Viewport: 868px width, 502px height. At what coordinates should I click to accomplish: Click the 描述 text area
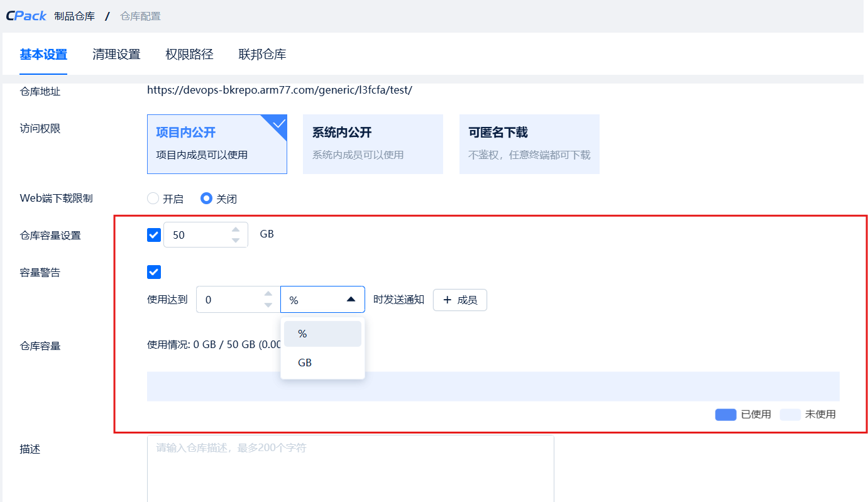tap(350, 468)
